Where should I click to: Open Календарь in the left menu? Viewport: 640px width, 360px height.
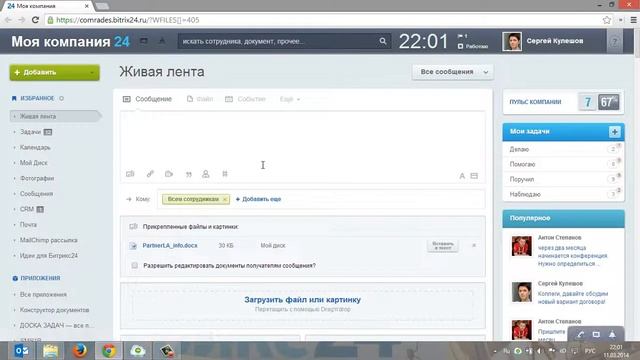pos(35,147)
